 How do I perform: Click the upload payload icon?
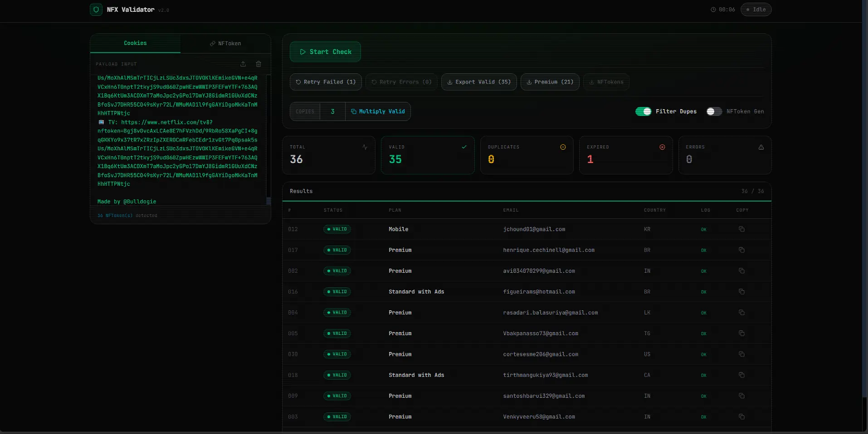(243, 64)
